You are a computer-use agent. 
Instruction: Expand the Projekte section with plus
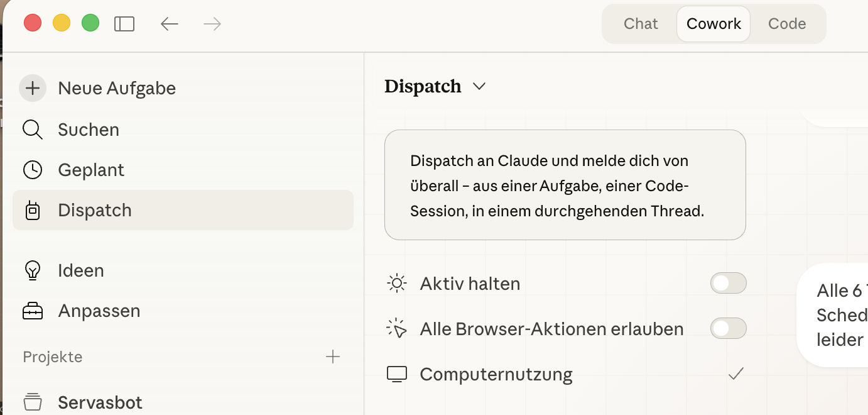point(333,357)
